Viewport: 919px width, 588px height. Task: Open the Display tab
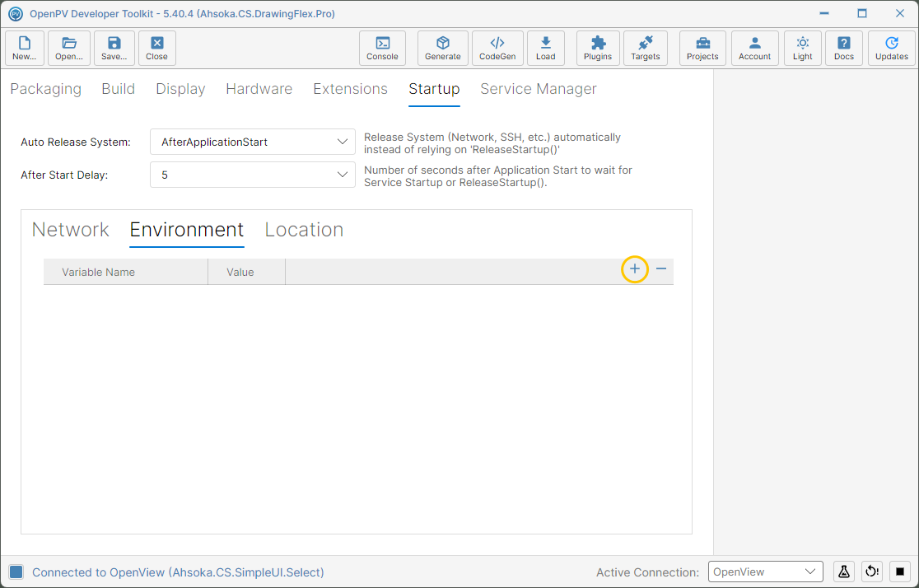click(x=180, y=89)
